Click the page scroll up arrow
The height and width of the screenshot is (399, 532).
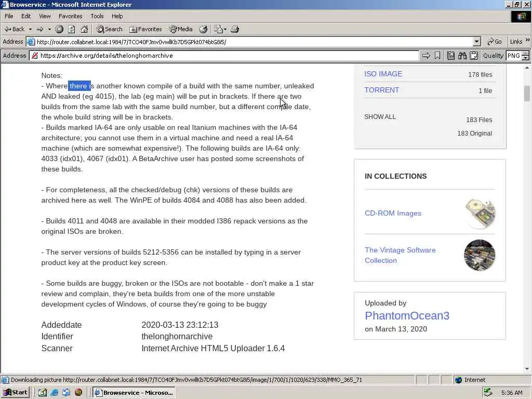[527, 68]
